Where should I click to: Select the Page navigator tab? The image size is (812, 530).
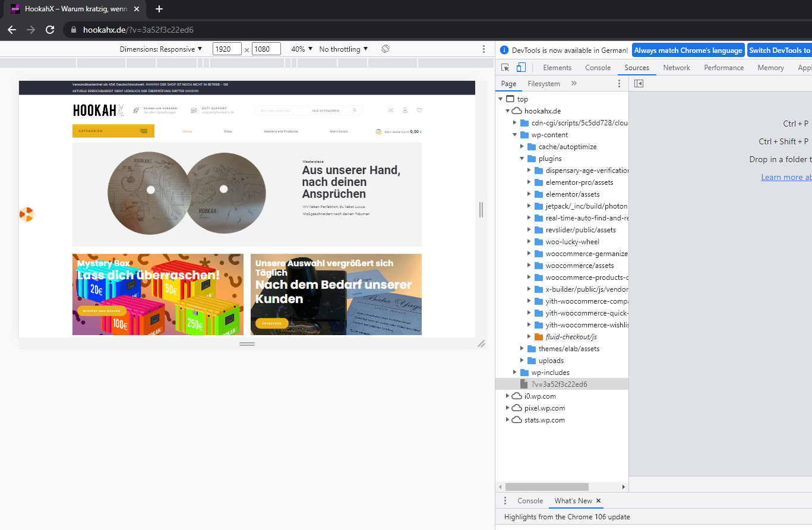tap(508, 84)
